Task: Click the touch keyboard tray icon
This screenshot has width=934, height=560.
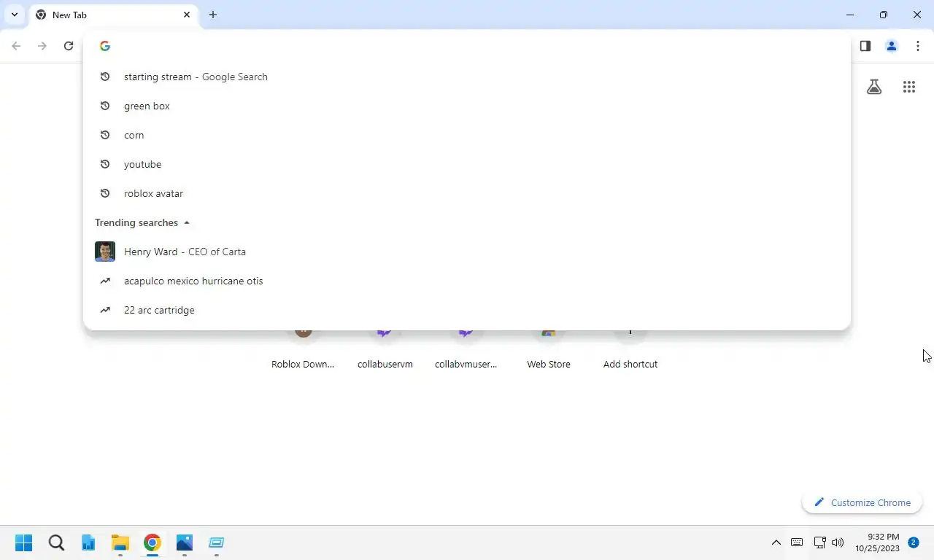Action: pyautogui.click(x=797, y=542)
